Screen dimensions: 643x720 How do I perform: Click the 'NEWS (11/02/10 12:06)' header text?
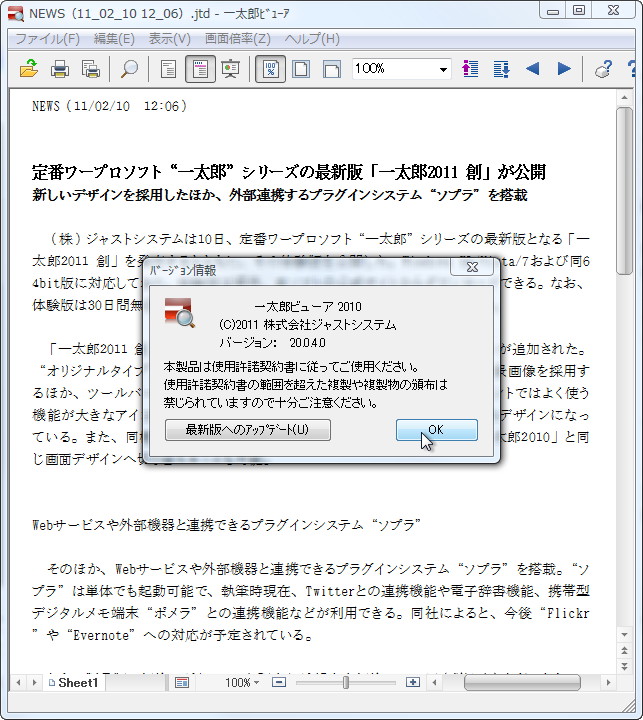point(109,106)
